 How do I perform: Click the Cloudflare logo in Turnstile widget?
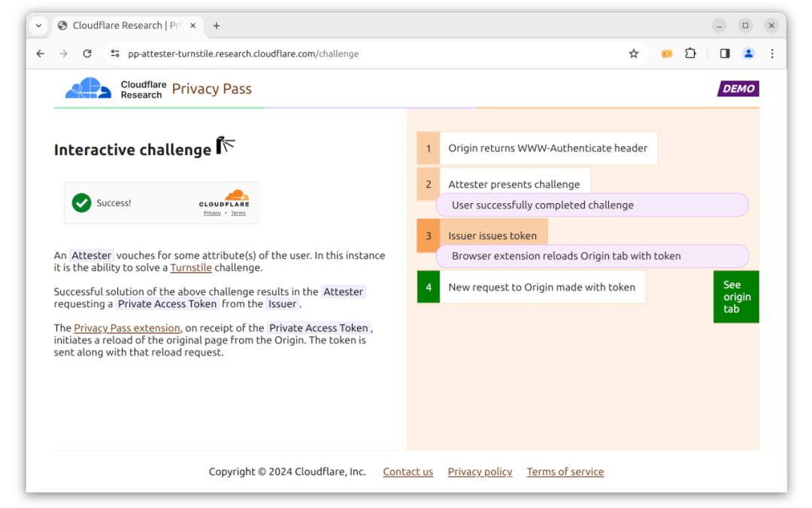224,199
